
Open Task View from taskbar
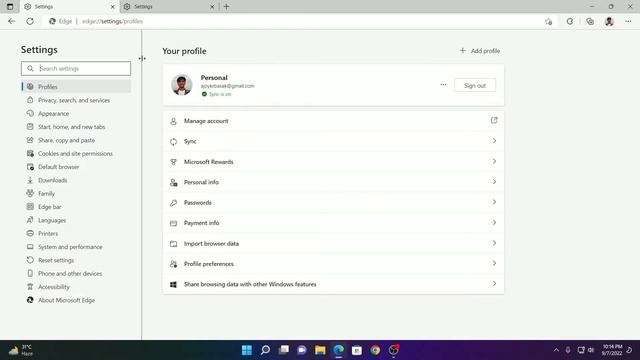[284, 350]
